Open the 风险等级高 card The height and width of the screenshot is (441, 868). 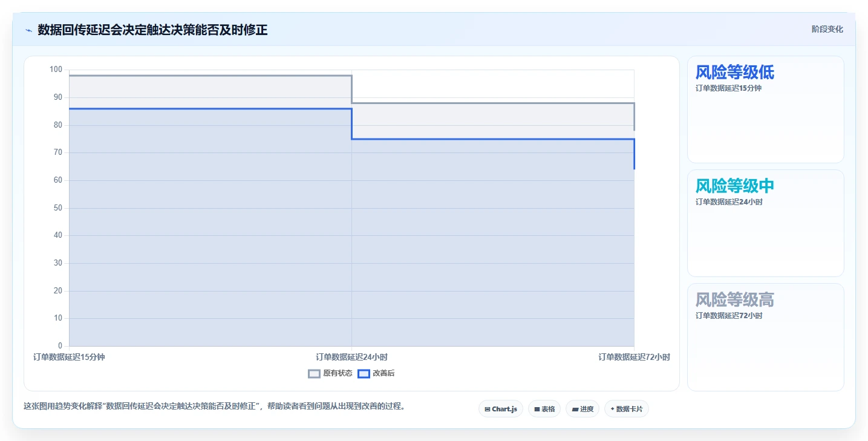coord(766,337)
